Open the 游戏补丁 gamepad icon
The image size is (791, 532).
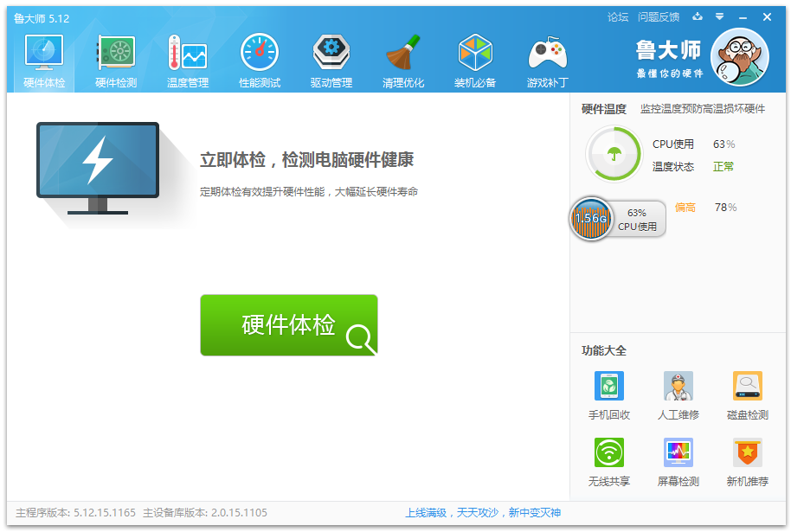pyautogui.click(x=547, y=53)
